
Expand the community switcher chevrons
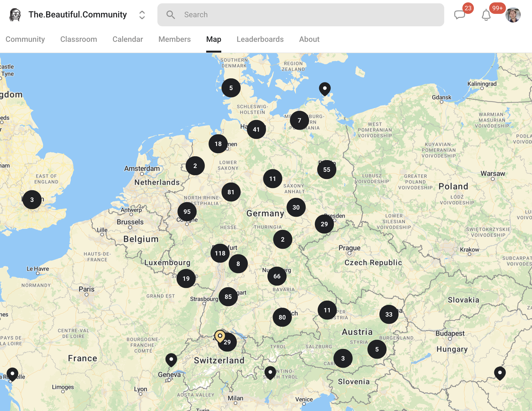pos(142,15)
